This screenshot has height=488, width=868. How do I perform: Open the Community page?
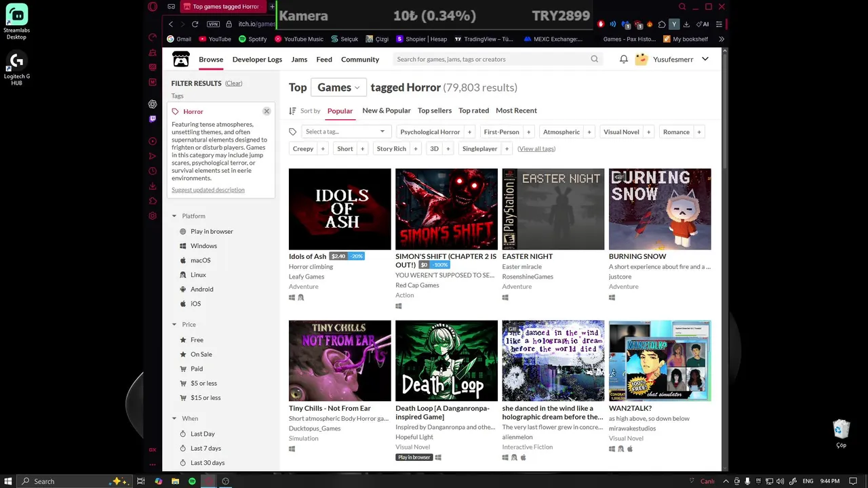360,59
